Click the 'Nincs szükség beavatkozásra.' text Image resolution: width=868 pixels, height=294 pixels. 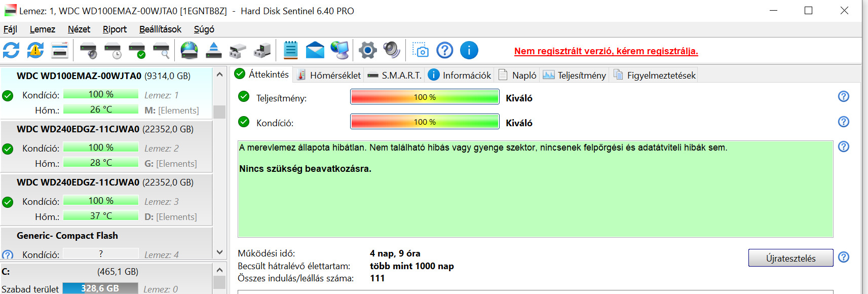click(x=305, y=169)
